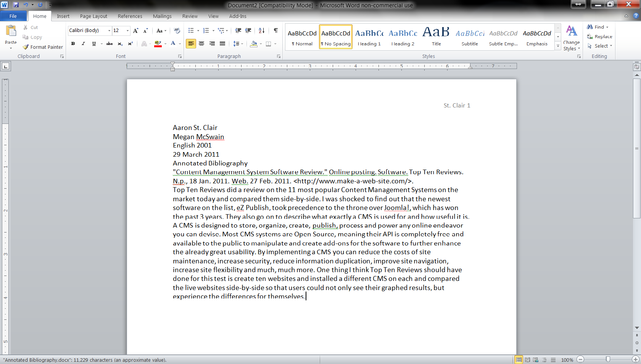Switch to Web Layout view in status bar

536,360
